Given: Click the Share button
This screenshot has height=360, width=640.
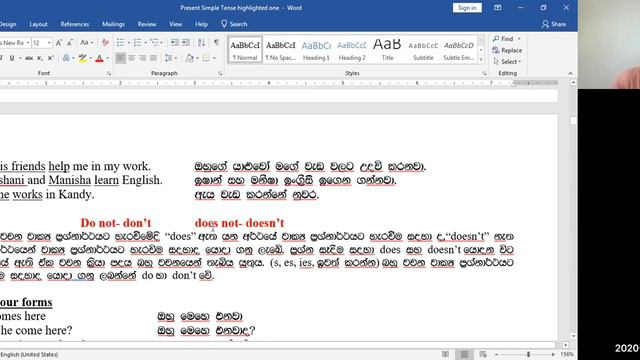Looking at the screenshot, I should click(553, 24).
